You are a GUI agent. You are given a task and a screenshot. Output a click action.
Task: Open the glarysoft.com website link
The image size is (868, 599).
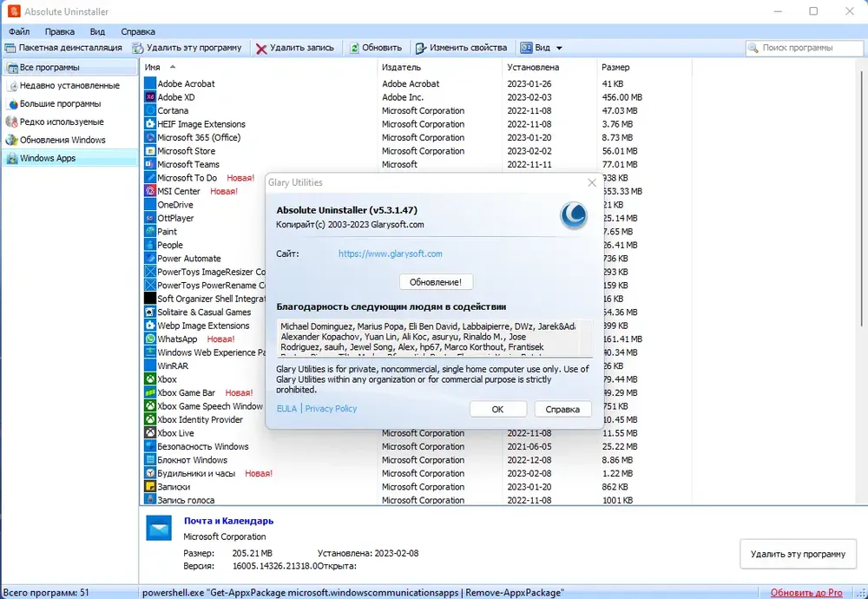tap(391, 253)
